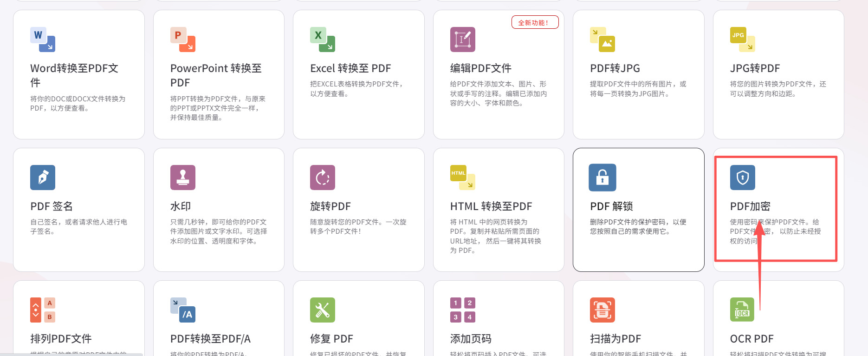Click the 扫描为PDF scanner icon
868x356 pixels.
(602, 310)
